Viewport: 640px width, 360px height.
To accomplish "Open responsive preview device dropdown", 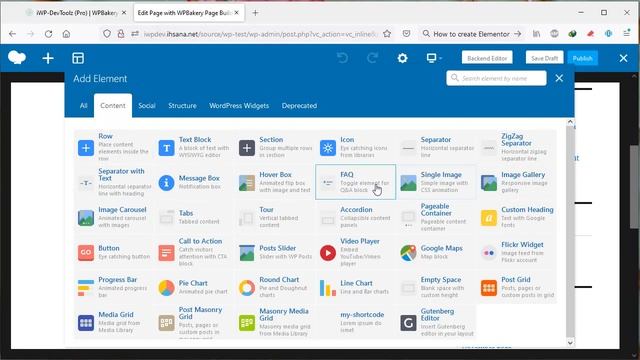I will [433, 58].
